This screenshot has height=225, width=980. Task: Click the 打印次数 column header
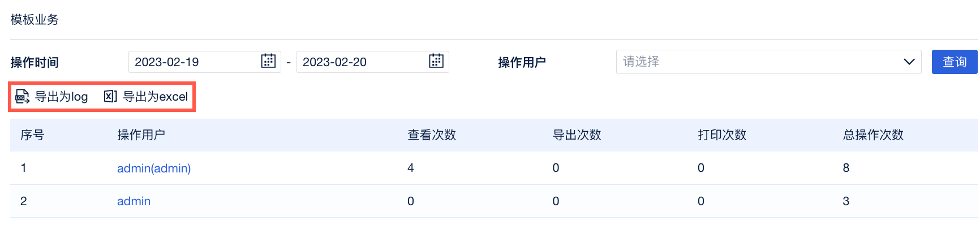pos(722,135)
